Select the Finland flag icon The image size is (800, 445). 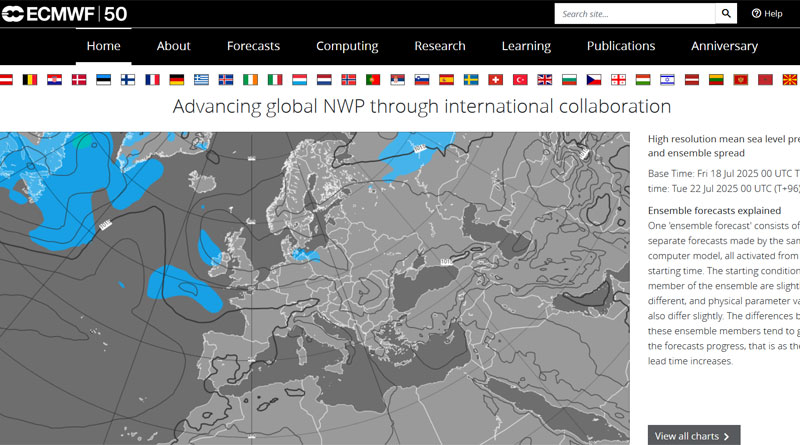[128, 80]
